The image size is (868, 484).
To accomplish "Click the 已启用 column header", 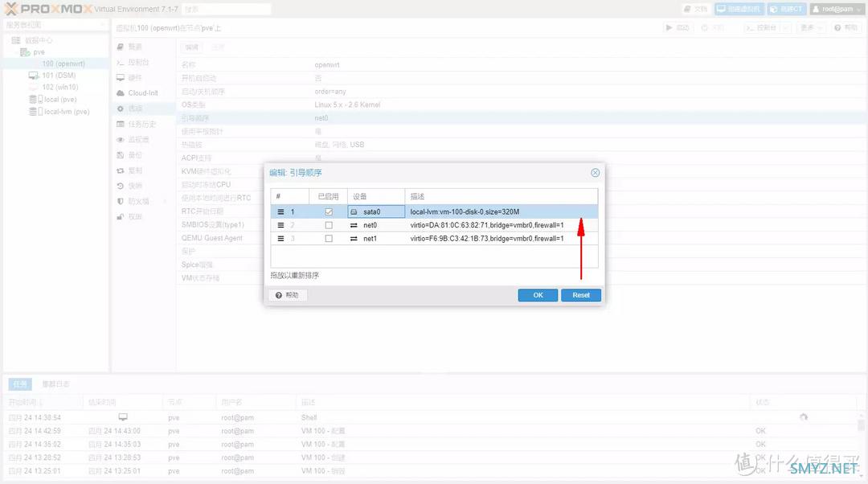I will 328,197.
